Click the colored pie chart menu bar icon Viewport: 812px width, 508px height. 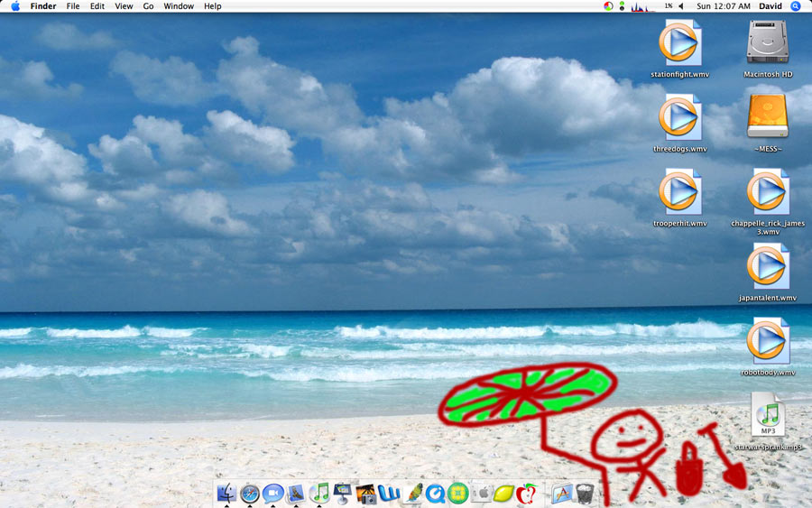(x=608, y=6)
